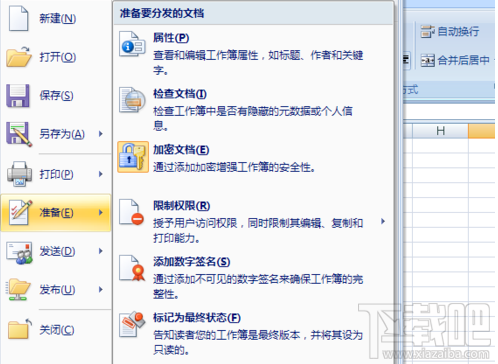Expand the 发布(U) submenu arrow

pos(101,290)
